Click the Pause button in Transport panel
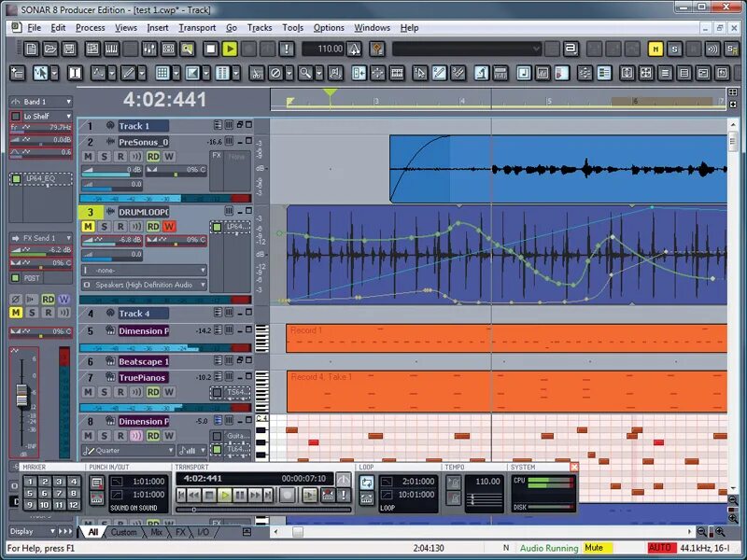 pyautogui.click(x=240, y=496)
